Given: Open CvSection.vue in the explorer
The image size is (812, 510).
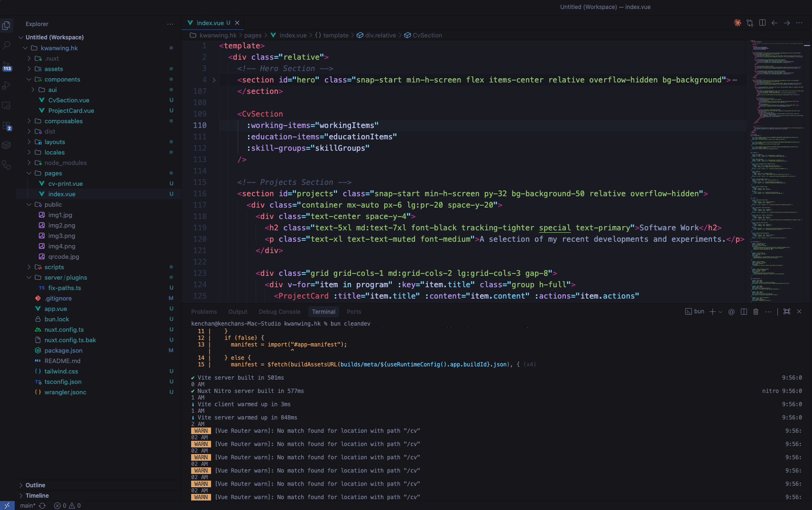Looking at the screenshot, I should [x=69, y=100].
